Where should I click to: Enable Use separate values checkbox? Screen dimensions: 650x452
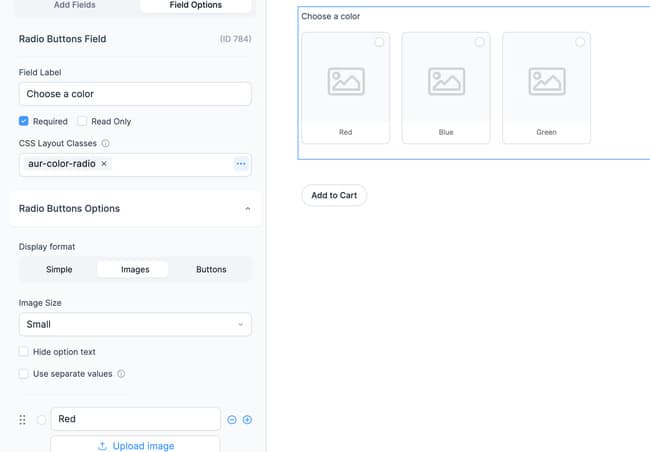(24, 374)
